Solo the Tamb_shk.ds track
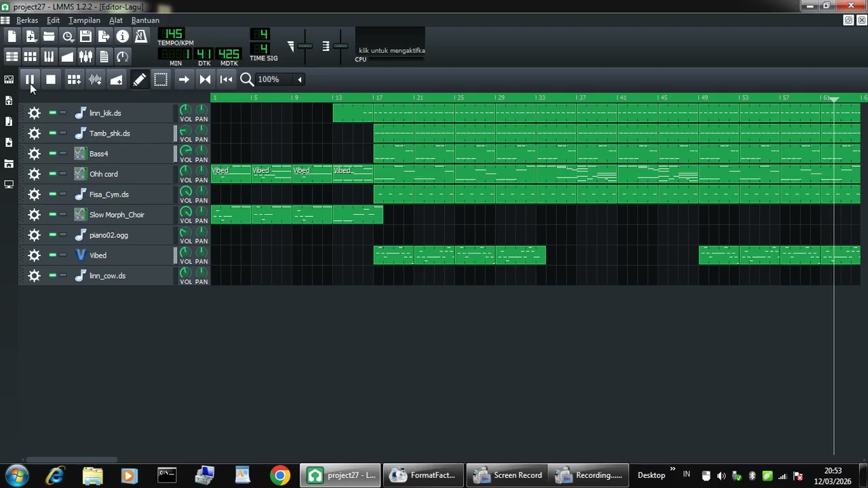The height and width of the screenshot is (488, 868). click(63, 134)
